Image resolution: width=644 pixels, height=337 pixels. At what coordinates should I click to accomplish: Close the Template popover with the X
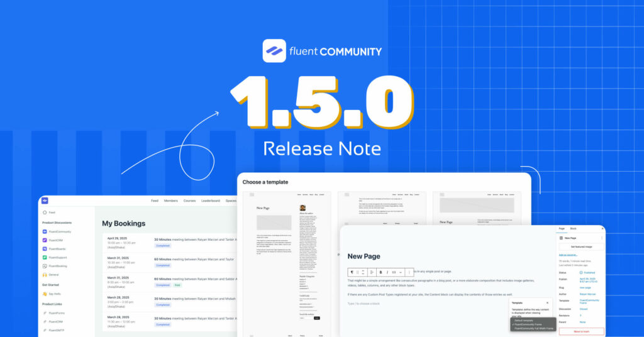pyautogui.click(x=547, y=302)
